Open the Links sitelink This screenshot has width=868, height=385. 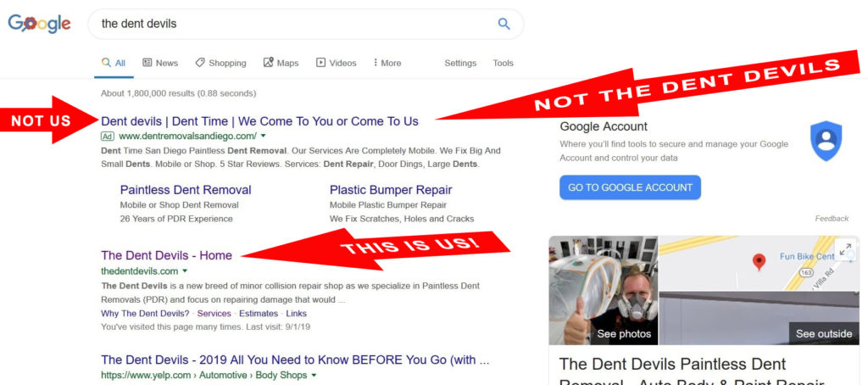tap(296, 314)
